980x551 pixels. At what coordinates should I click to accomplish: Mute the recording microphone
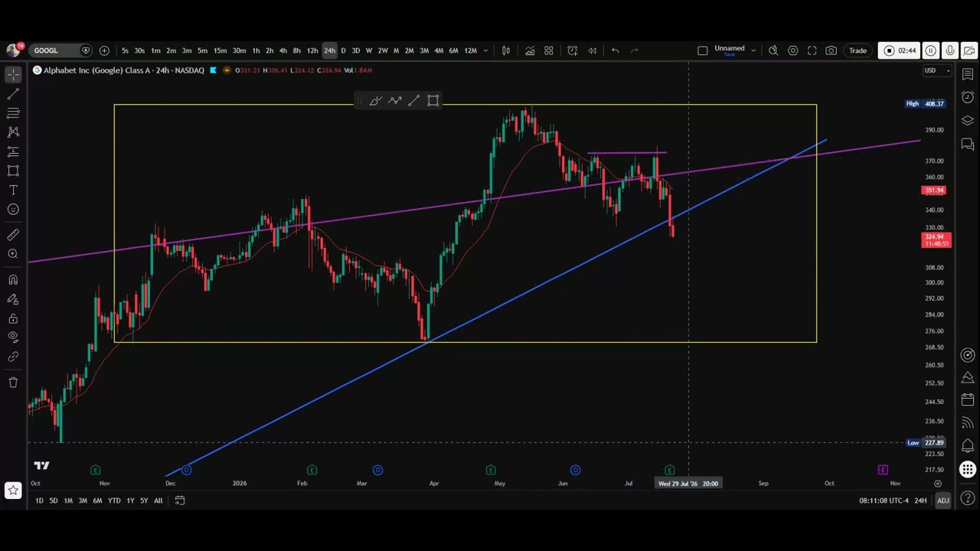point(950,51)
